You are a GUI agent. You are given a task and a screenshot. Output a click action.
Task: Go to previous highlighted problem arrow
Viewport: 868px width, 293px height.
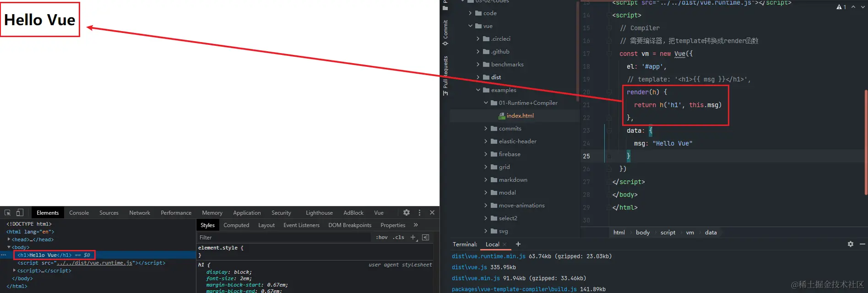(853, 7)
